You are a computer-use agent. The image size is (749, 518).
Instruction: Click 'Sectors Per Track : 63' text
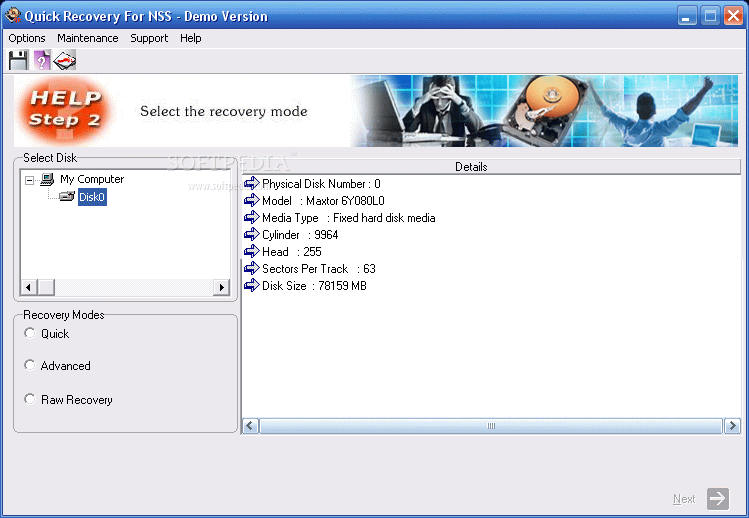tap(319, 269)
